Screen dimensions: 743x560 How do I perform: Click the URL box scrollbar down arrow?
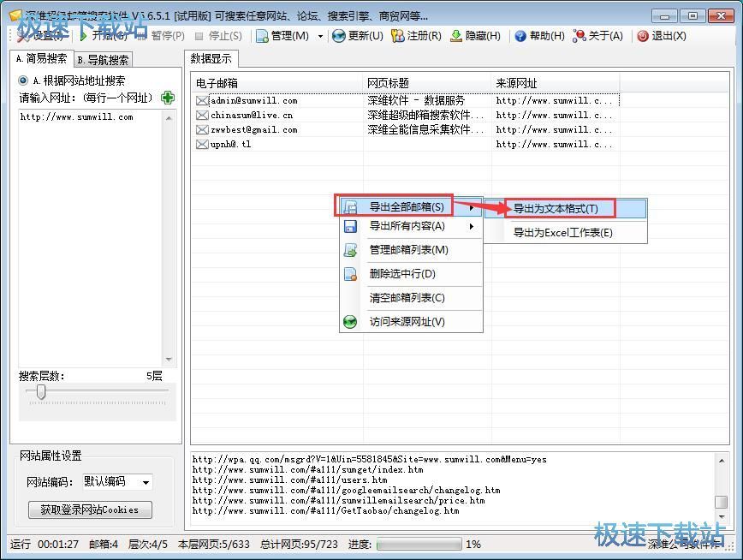point(169,360)
